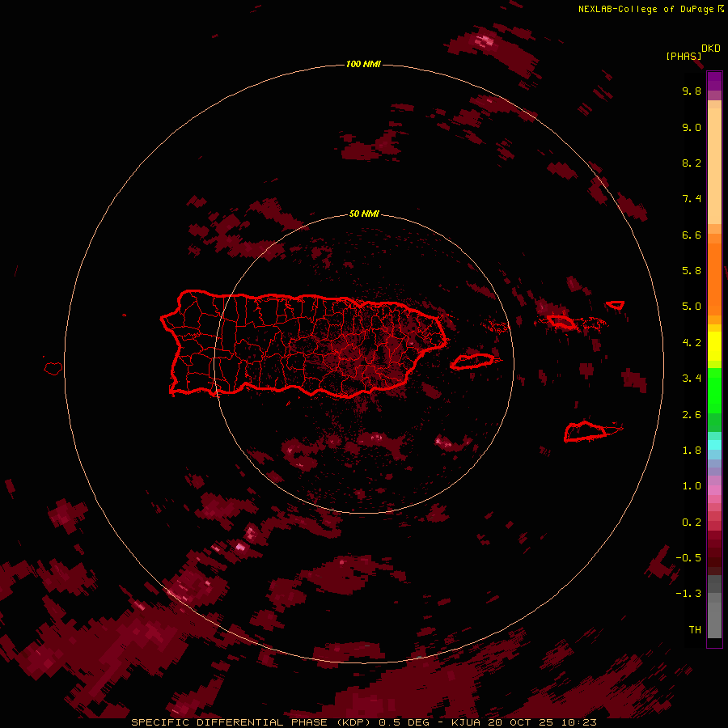Click the 4.2 scale value

[692, 343]
